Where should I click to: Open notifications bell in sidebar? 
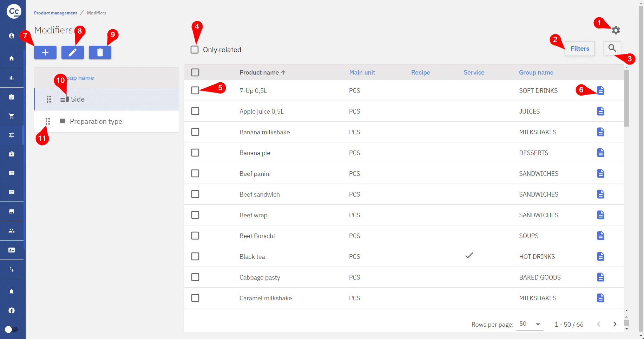tap(12, 292)
